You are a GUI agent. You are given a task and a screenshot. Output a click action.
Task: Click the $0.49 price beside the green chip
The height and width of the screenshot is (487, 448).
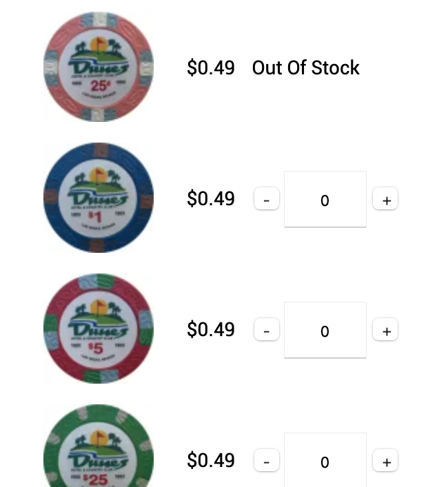pos(211,460)
